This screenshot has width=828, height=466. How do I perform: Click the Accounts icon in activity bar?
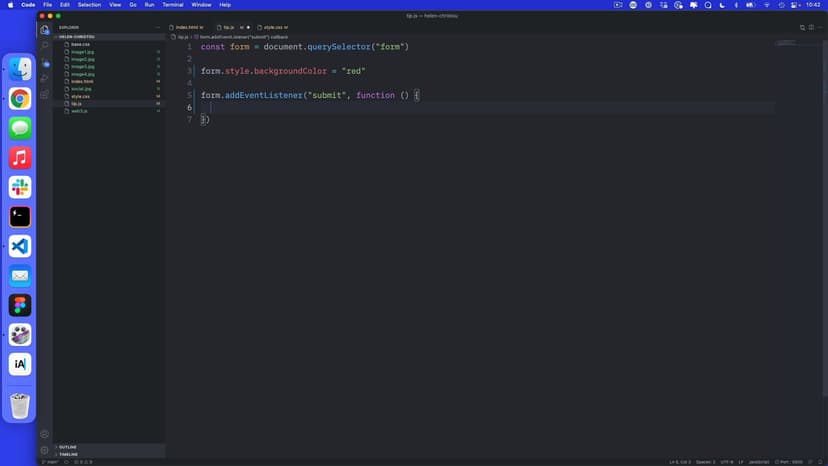(x=45, y=434)
